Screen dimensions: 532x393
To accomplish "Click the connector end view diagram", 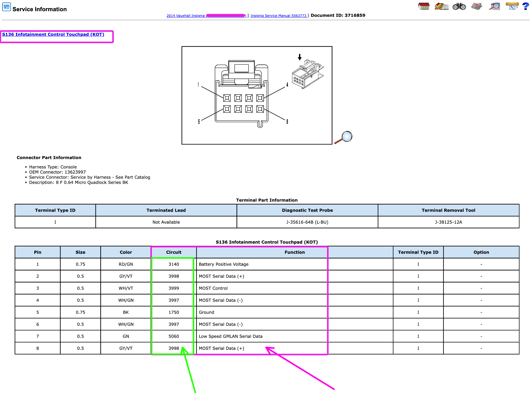I will click(257, 95).
